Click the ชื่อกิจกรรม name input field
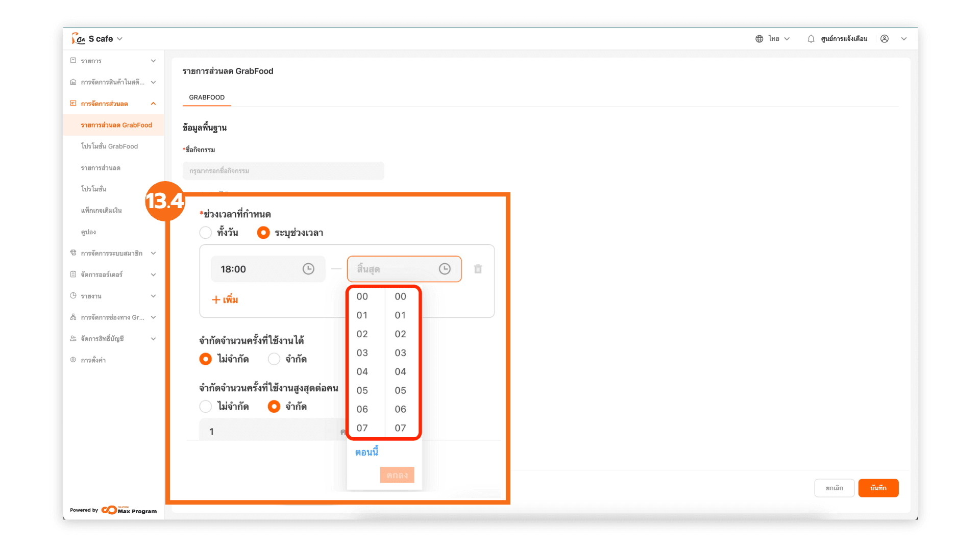 [x=283, y=171]
